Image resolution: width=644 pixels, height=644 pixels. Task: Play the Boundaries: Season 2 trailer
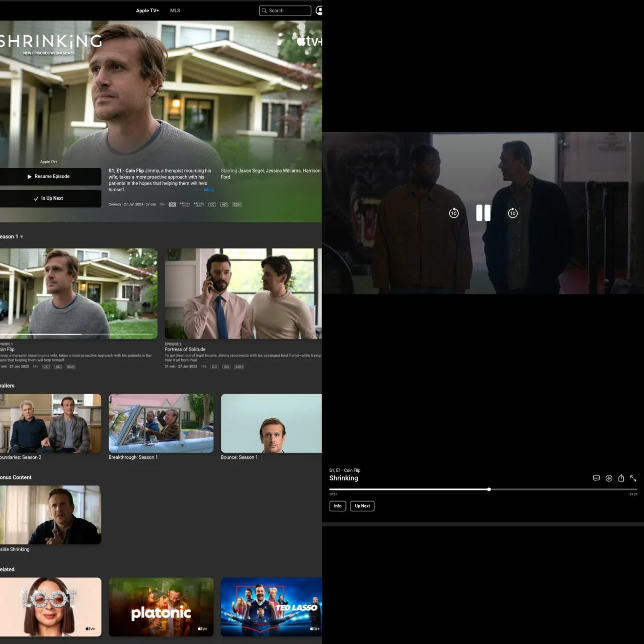50,423
